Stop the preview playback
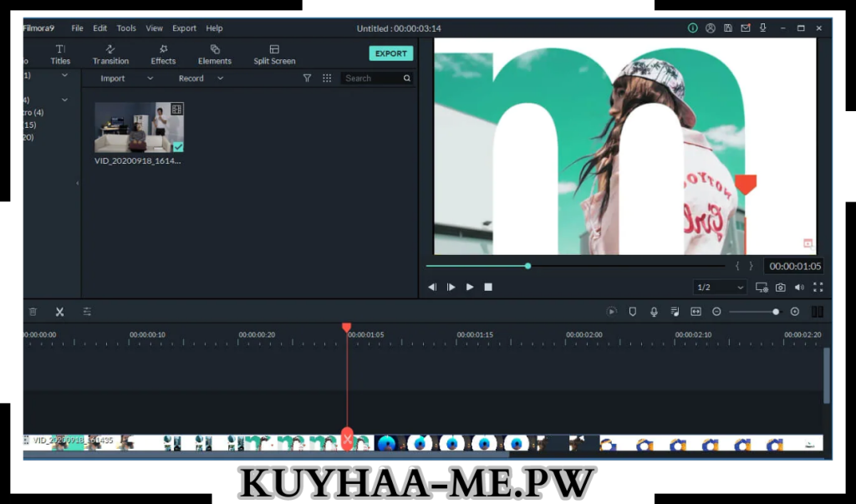This screenshot has width=856, height=504. pyautogui.click(x=488, y=288)
